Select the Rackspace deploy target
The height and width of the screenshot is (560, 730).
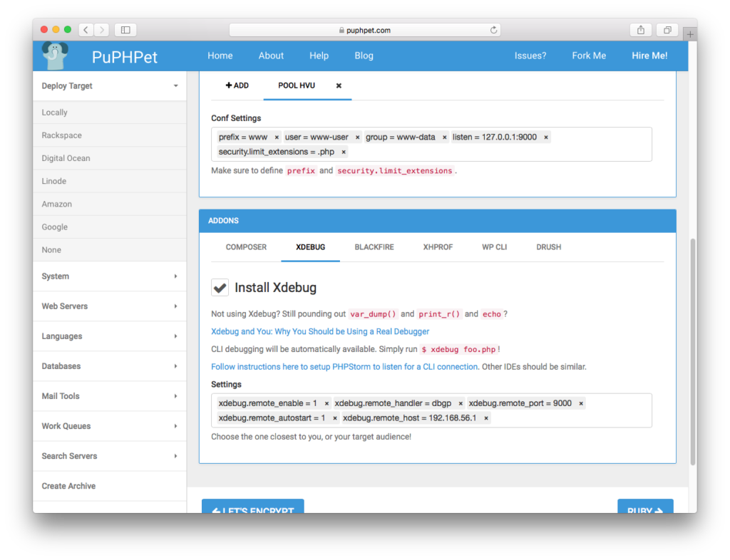(x=110, y=135)
